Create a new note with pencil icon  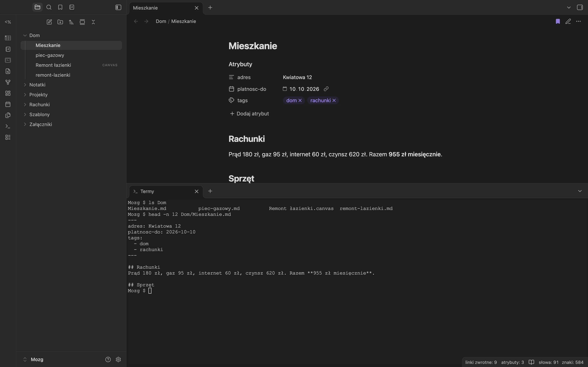[x=49, y=22]
